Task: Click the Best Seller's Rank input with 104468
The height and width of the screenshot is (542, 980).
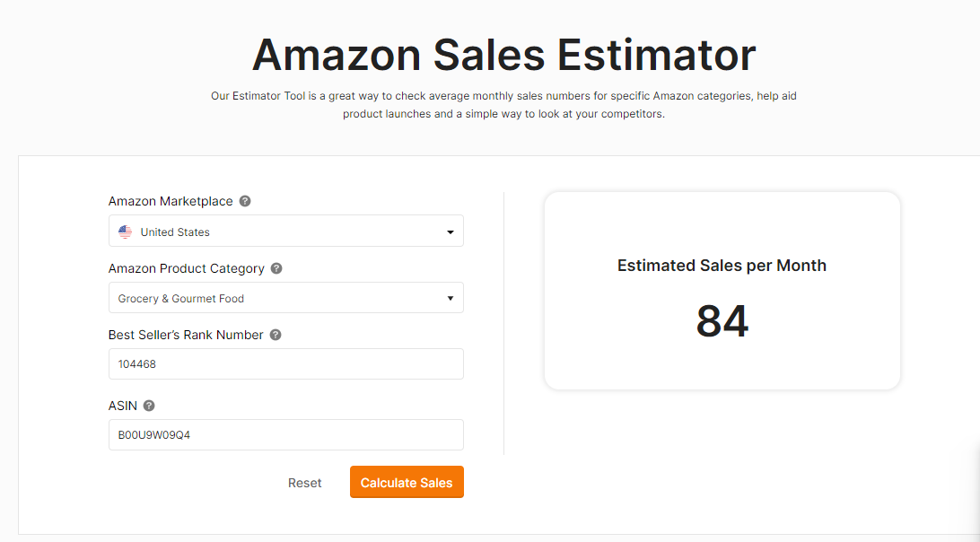Action: pyautogui.click(x=286, y=363)
